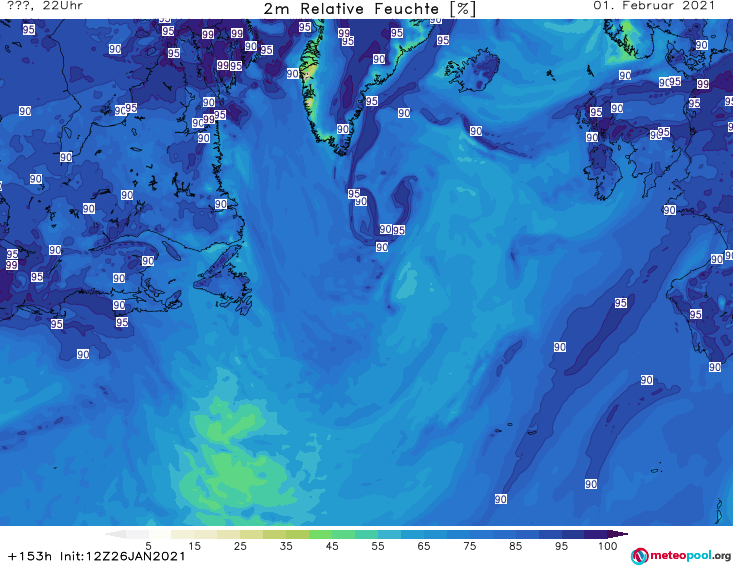Click the date text '01. Februar 2021'
Image resolution: width=733 pixels, height=566 pixels.
(654, 6)
